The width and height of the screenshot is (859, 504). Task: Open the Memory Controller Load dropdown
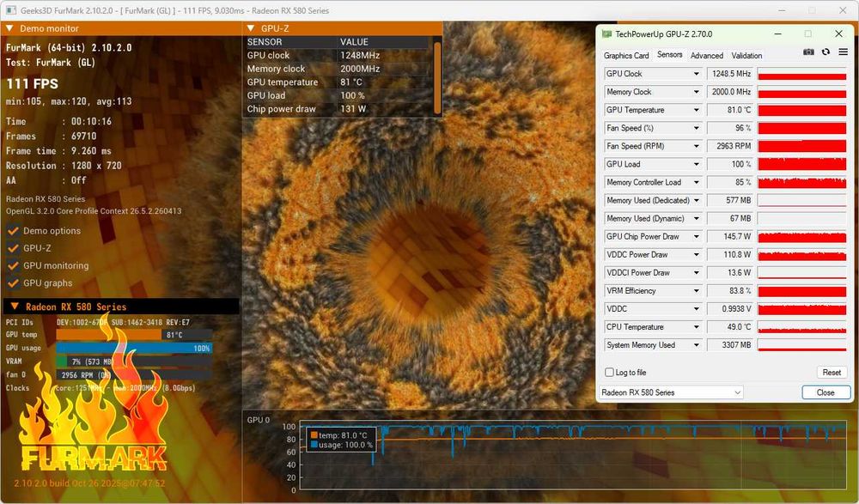click(697, 182)
